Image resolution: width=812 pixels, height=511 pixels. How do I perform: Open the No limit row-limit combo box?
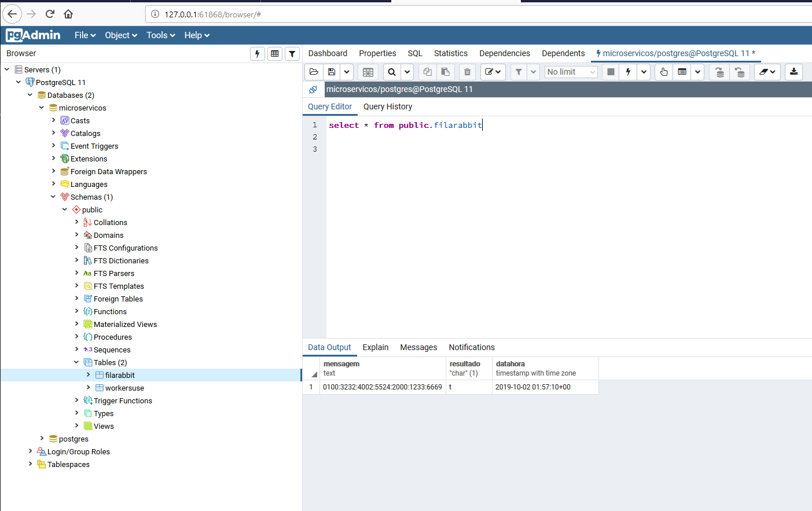[x=571, y=72]
